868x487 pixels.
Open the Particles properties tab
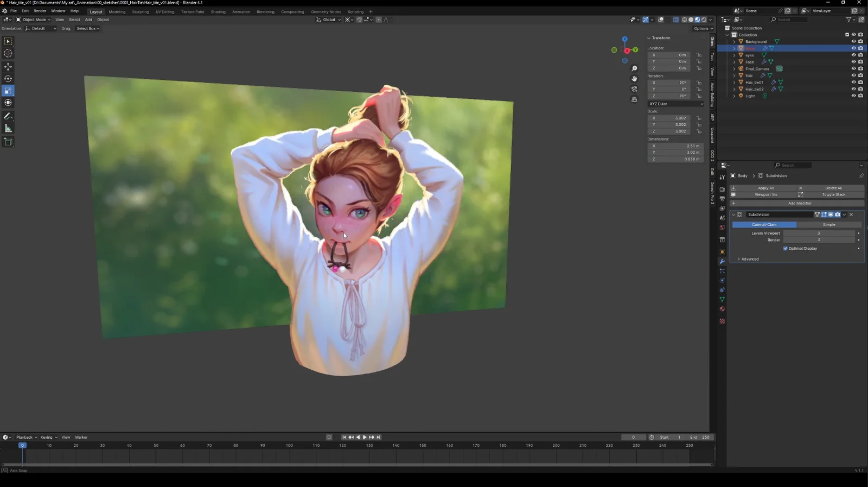722,271
